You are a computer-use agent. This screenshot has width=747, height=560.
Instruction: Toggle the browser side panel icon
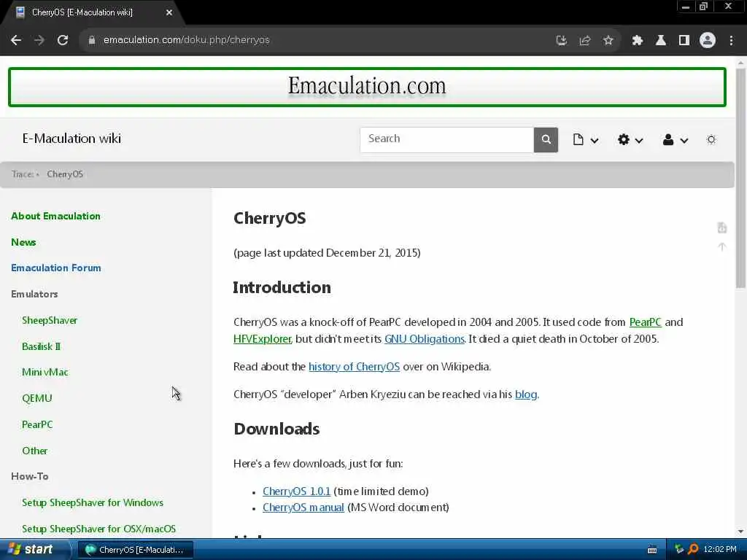[684, 41]
